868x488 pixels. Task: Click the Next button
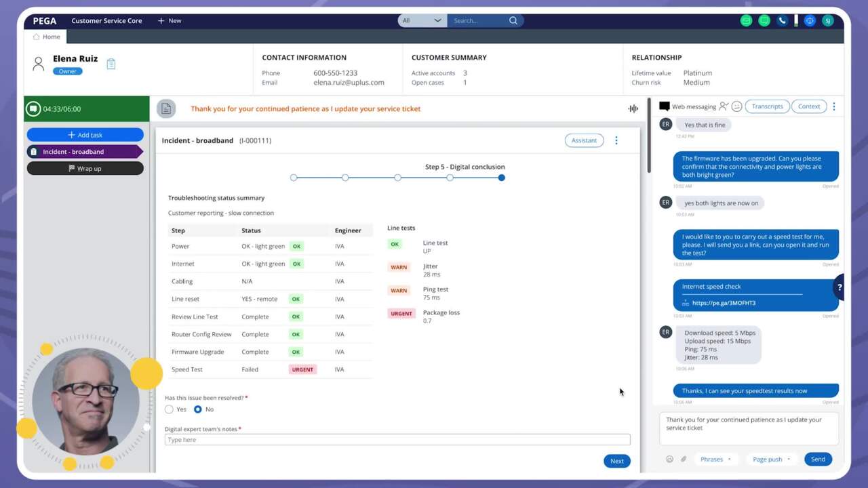coord(616,461)
